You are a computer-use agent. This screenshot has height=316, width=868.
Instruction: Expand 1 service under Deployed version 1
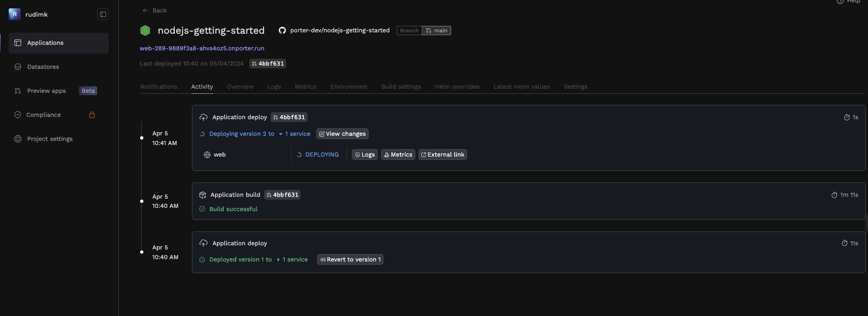pyautogui.click(x=292, y=260)
